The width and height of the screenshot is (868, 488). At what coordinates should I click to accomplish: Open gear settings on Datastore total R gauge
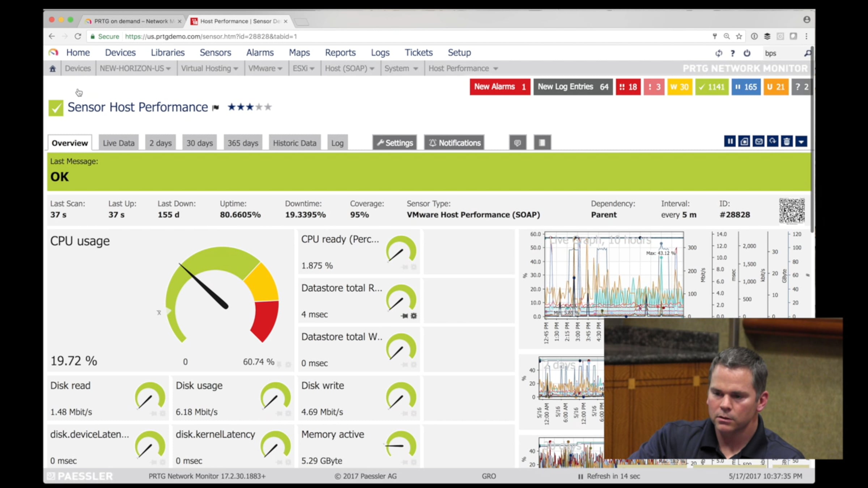click(x=414, y=316)
